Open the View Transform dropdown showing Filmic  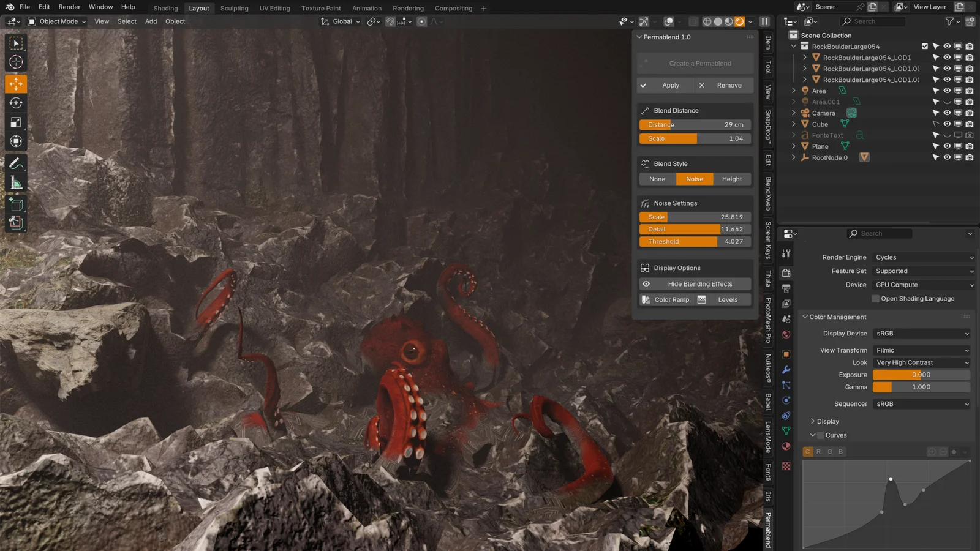pos(921,350)
